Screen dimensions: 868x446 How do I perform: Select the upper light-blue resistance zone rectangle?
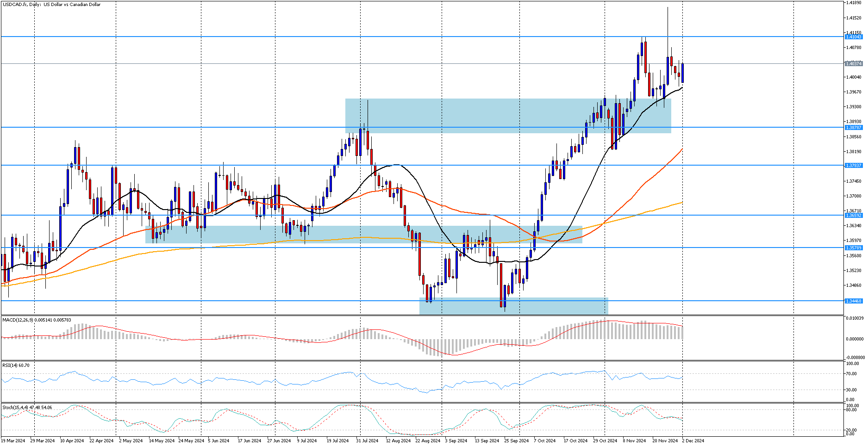(508, 116)
